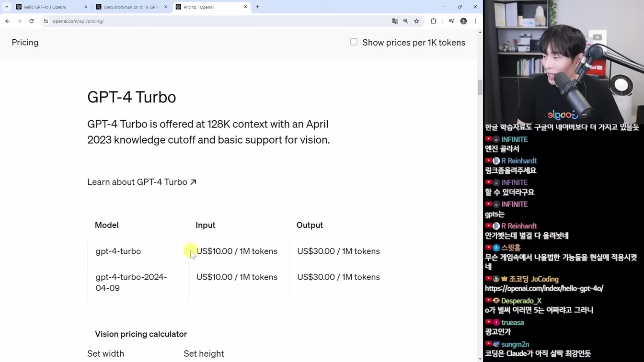Click gpt-4-turbo output price US$30.00

[338, 251]
